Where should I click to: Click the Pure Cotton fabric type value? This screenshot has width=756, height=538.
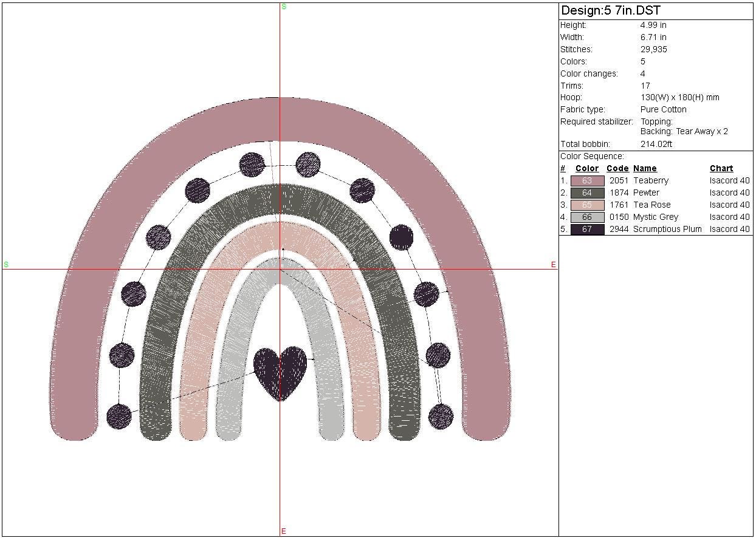(663, 109)
